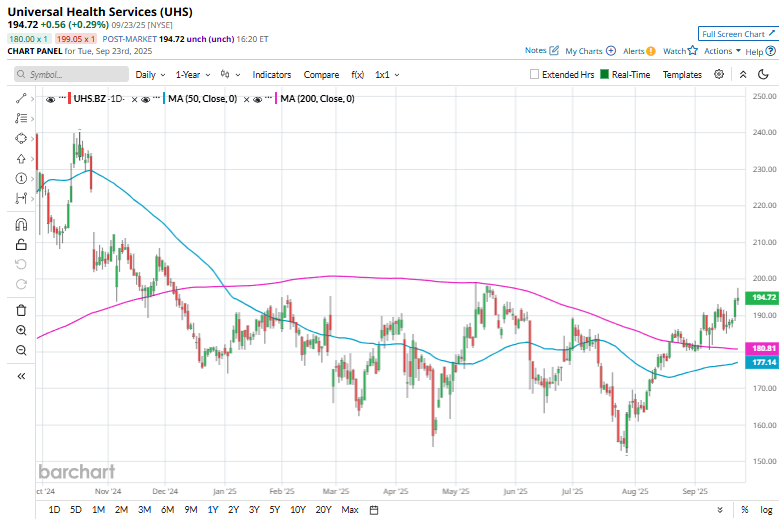This screenshot has height=523, width=782.
Task: Select the 6M time range
Action: [167, 510]
